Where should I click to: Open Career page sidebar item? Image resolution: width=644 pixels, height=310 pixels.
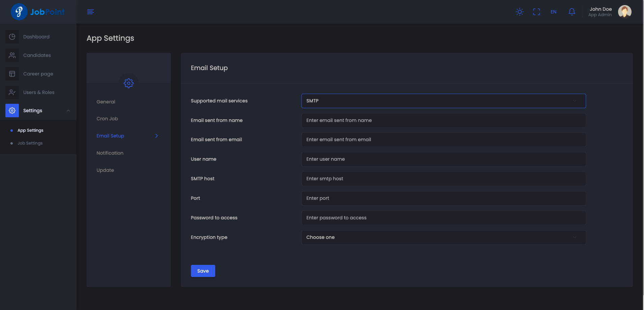(38, 74)
